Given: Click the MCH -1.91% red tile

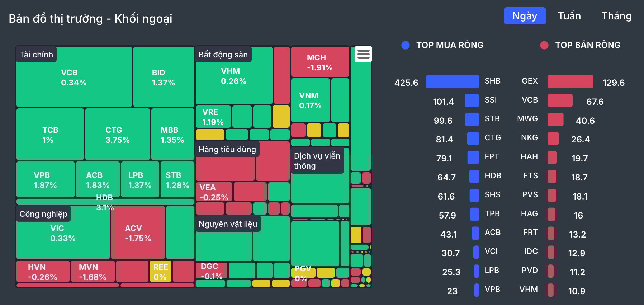Looking at the screenshot, I should pyautogui.click(x=320, y=62).
